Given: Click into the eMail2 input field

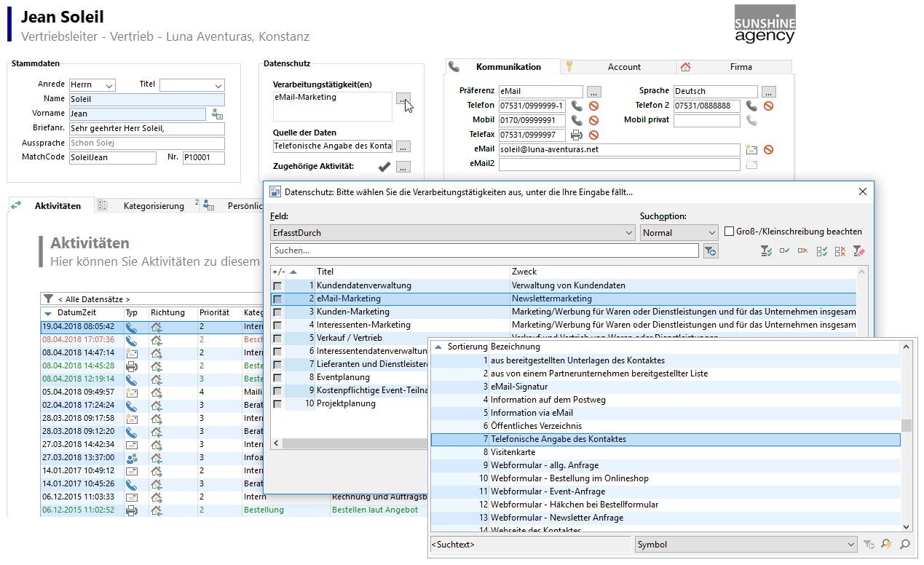Looking at the screenshot, I should coord(619,165).
